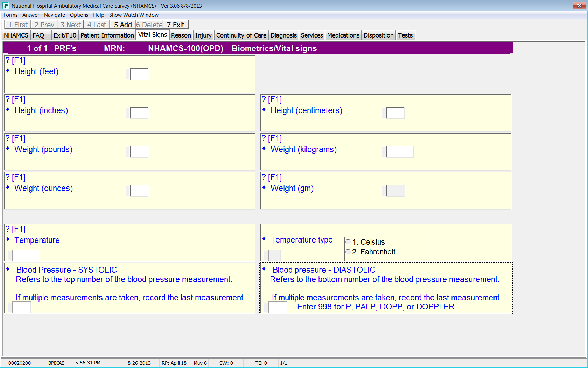Click the ? [F1] help above Height (inches)
This screenshot has width=588, height=368.
point(16,100)
